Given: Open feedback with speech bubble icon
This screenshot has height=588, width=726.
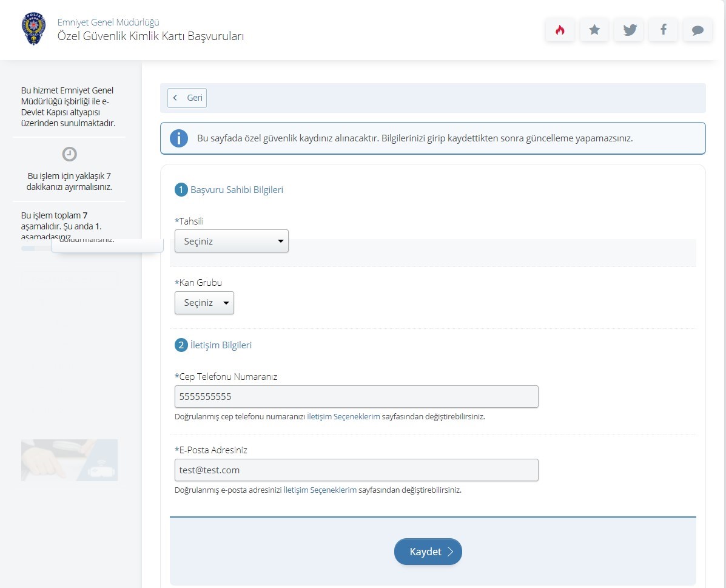Looking at the screenshot, I should tap(697, 30).
